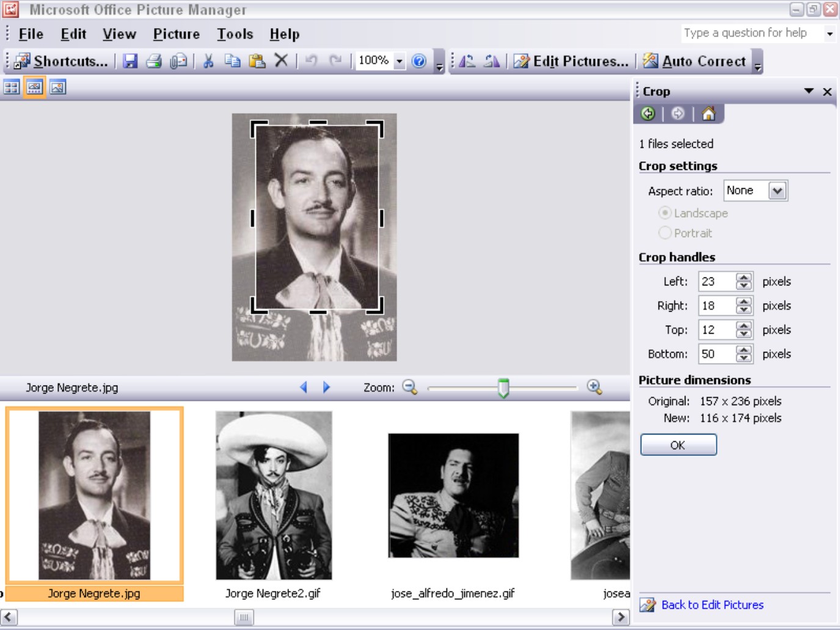Click the Left crop value field
The height and width of the screenshot is (630, 840).
pyautogui.click(x=718, y=282)
